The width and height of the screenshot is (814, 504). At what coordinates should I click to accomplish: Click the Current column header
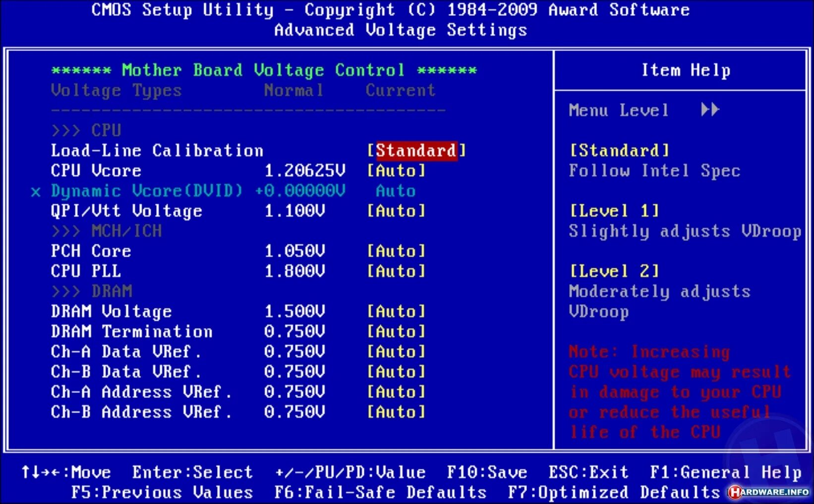401,90
